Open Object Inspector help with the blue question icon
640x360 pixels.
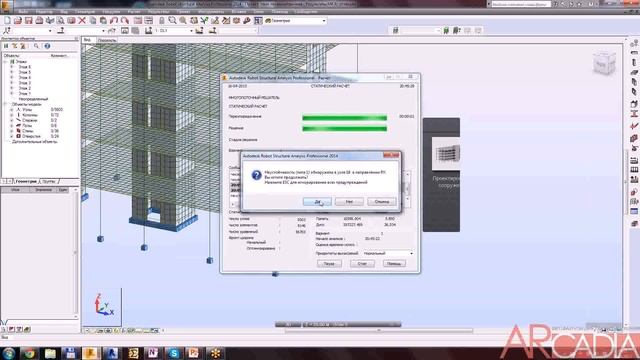click(x=47, y=46)
